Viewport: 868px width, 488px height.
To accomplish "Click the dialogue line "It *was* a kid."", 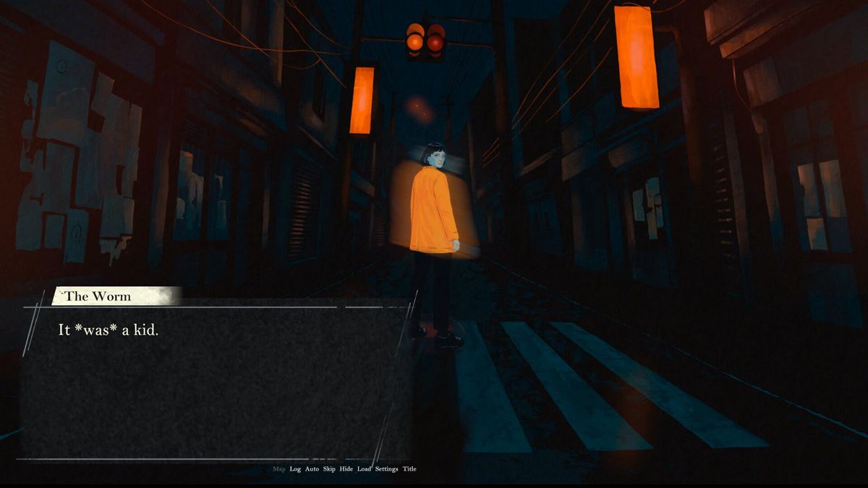I will click(x=109, y=330).
